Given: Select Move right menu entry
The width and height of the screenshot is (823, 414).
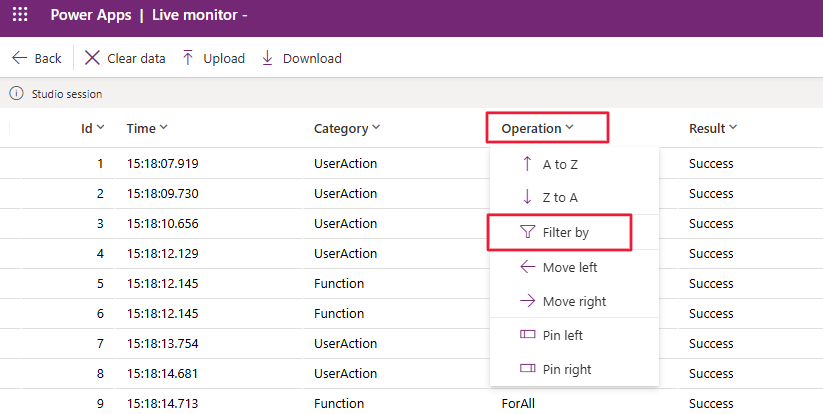Looking at the screenshot, I should click(574, 301).
